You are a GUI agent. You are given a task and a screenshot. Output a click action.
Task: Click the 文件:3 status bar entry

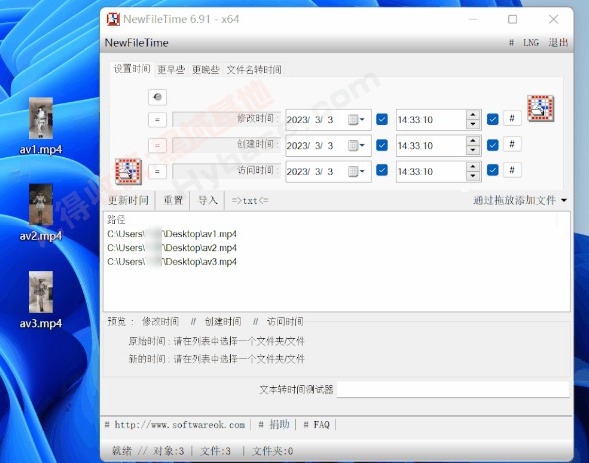pyautogui.click(x=215, y=451)
